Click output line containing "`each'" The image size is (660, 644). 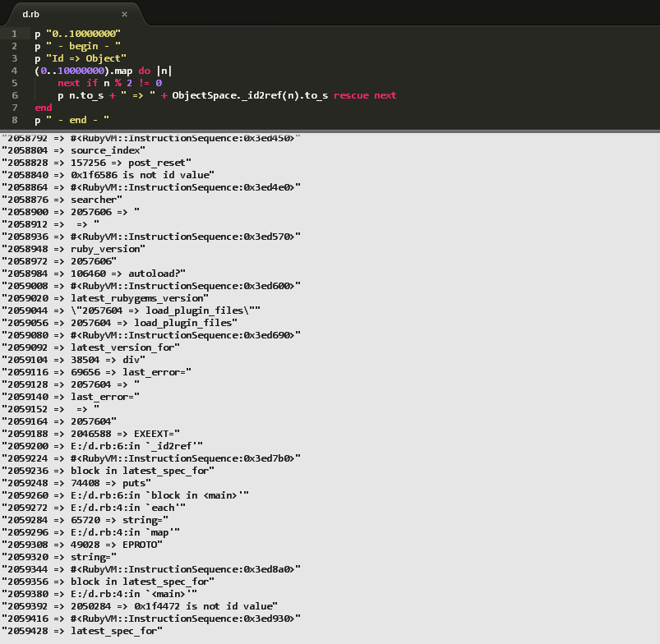(x=94, y=508)
